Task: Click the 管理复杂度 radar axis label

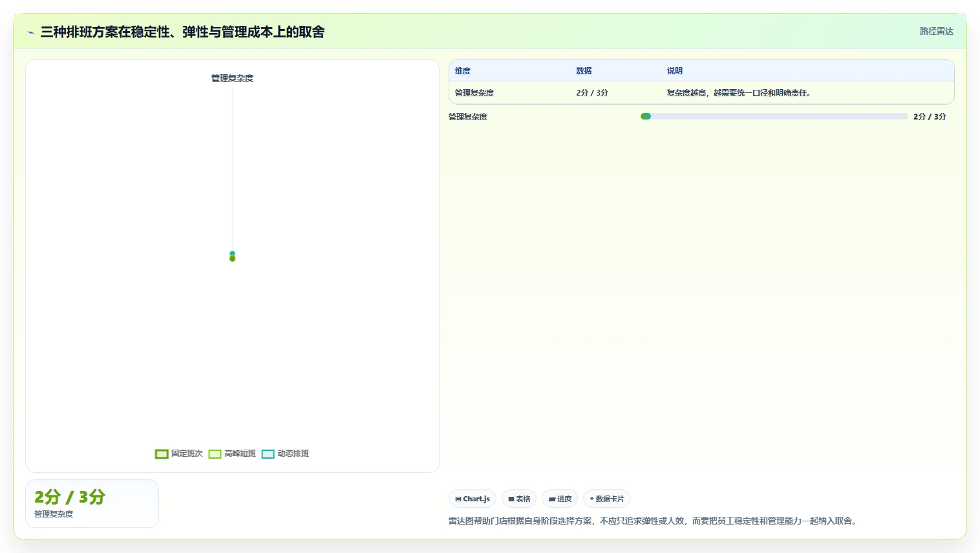Action: click(x=232, y=78)
